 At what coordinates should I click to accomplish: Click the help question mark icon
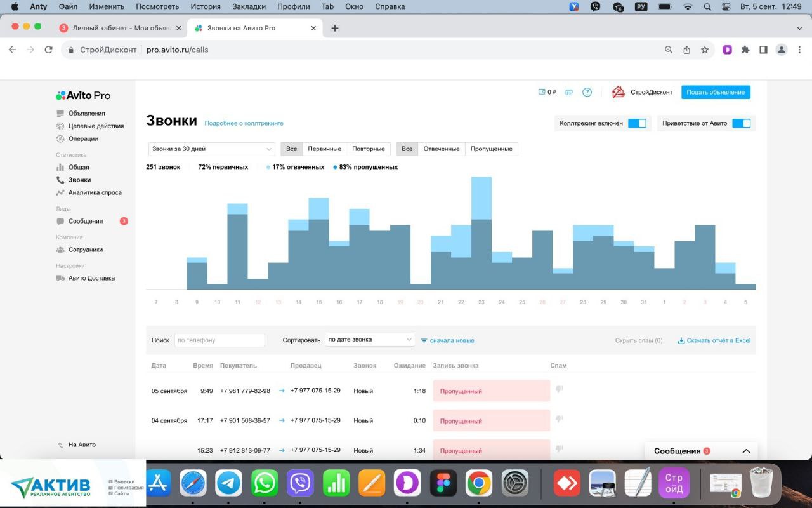click(x=587, y=92)
